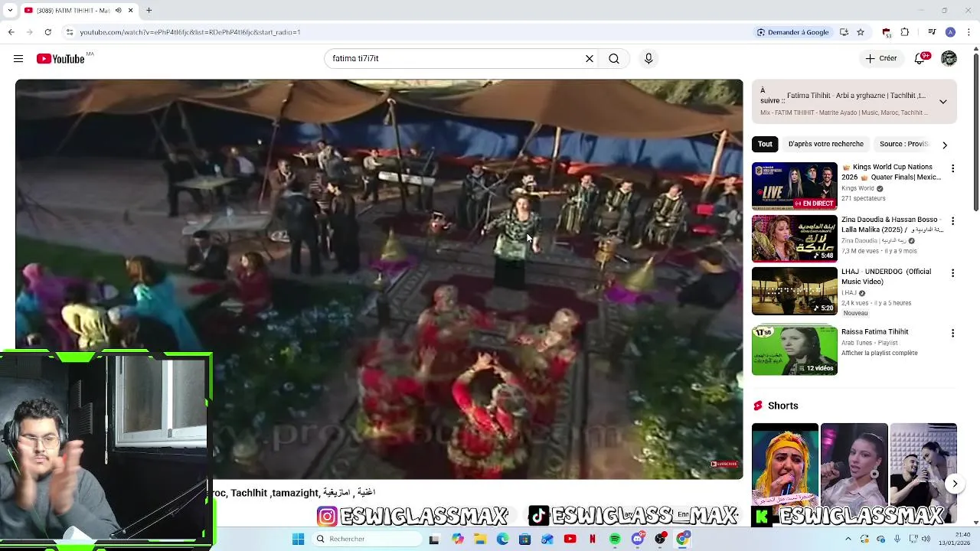Open more options for the Zina Daoudia video

point(952,221)
